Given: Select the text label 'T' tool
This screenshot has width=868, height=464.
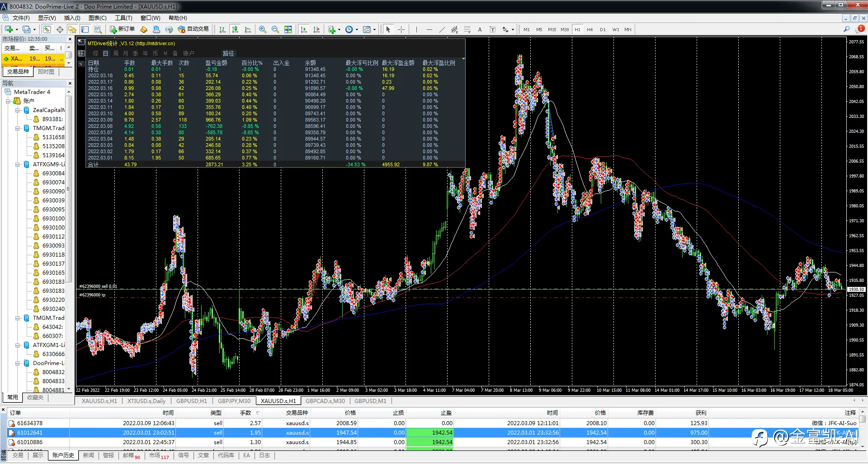Looking at the screenshot, I should [x=492, y=29].
